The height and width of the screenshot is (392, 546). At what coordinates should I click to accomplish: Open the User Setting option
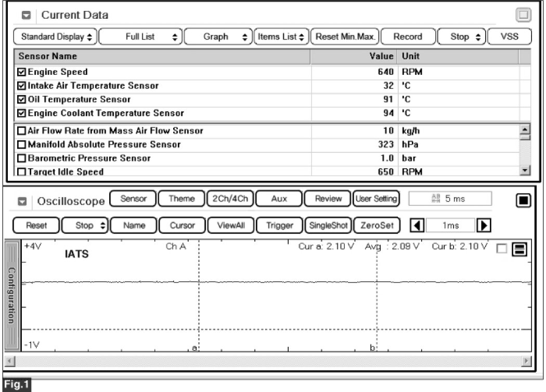point(376,199)
